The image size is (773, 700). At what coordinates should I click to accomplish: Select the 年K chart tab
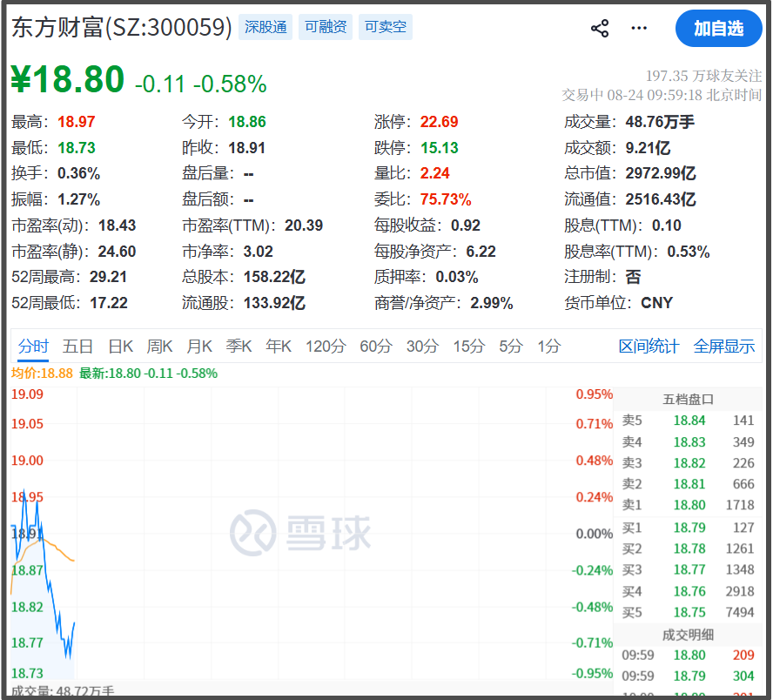279,346
